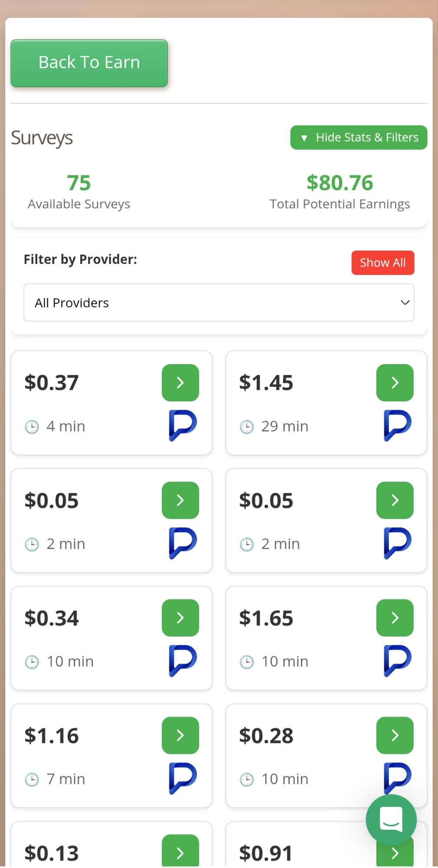Select the Surveys heading
Viewport: 438px width, 868px height.
point(42,138)
